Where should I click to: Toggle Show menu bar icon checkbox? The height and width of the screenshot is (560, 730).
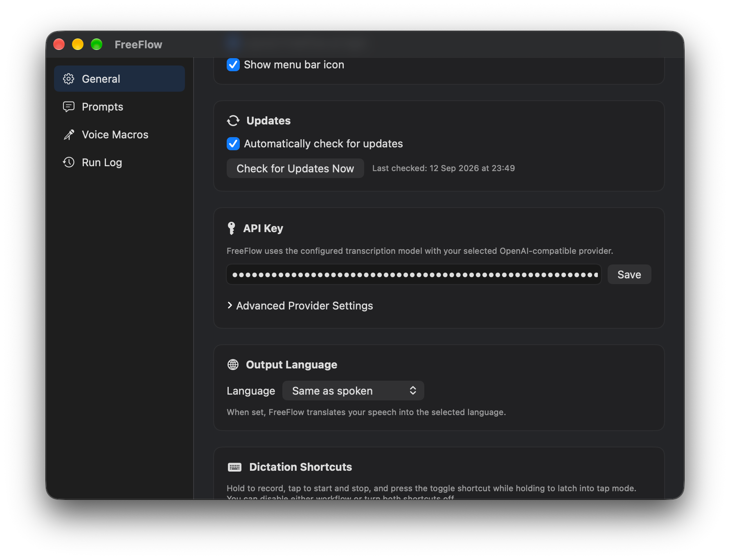233,65
